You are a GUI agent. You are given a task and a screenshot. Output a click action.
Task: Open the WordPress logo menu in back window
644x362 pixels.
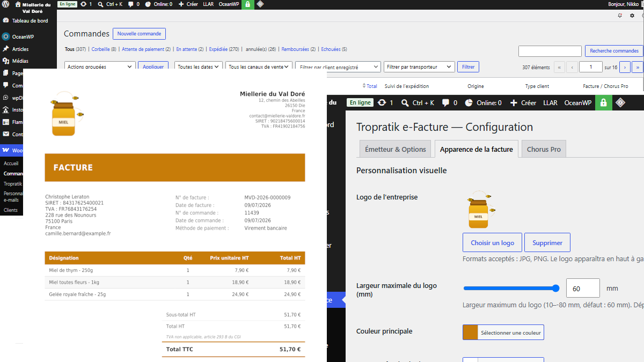[5, 4]
